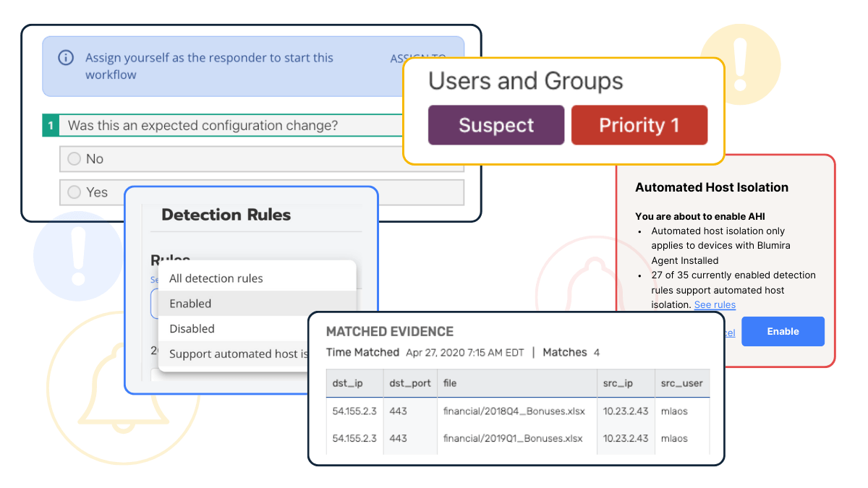Click the green step 1 number badge

[x=51, y=126]
